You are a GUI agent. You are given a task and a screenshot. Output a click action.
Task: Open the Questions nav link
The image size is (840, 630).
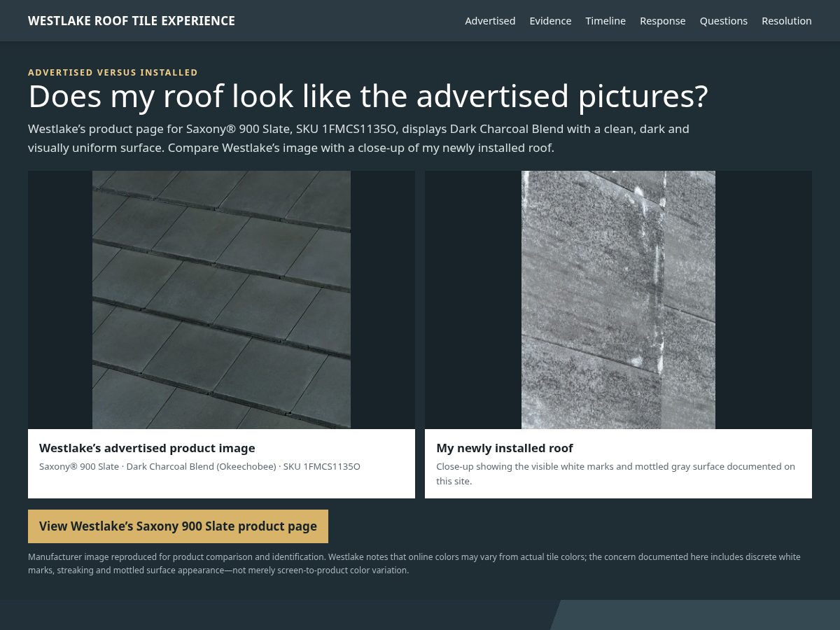tap(724, 21)
